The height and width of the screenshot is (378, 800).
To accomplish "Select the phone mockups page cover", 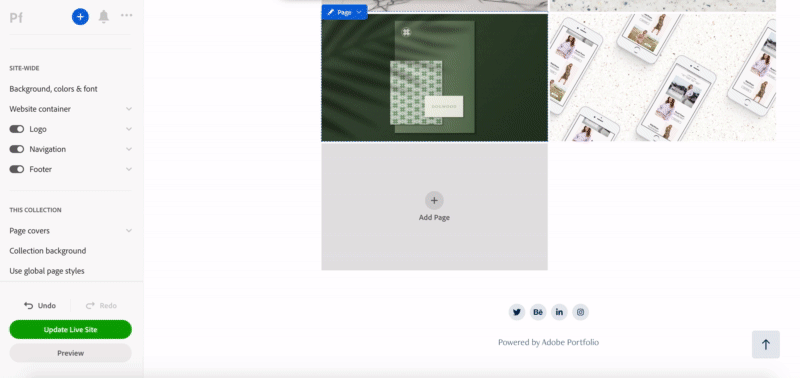I will point(662,77).
